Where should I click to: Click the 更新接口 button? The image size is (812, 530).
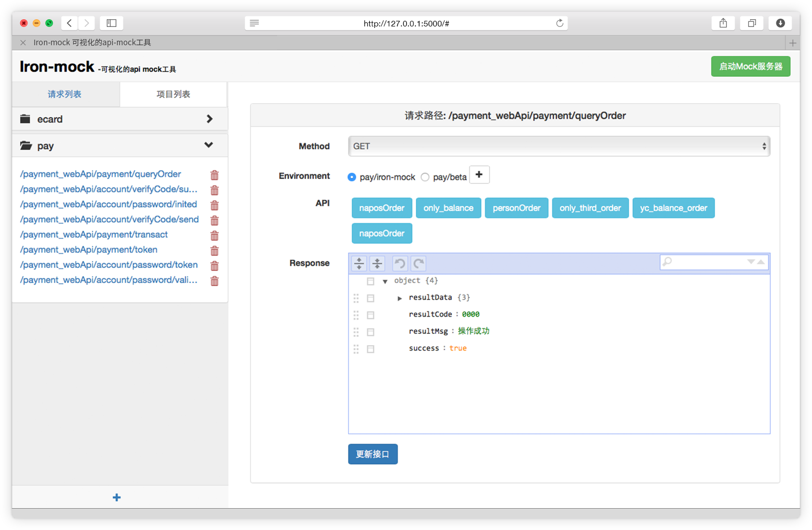(373, 454)
